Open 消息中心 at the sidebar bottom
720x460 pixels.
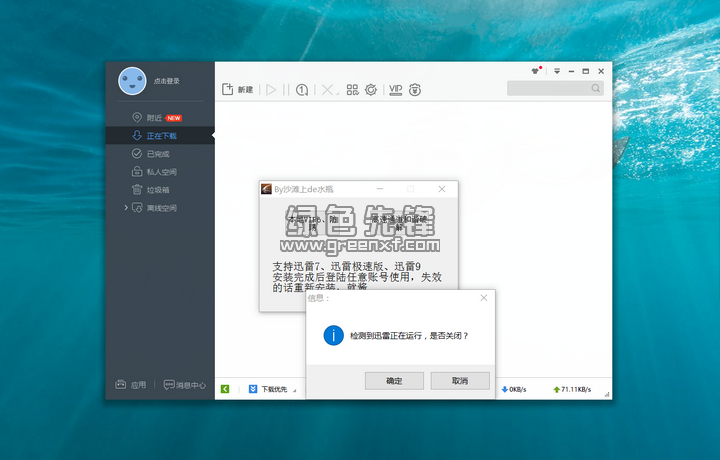(185, 385)
